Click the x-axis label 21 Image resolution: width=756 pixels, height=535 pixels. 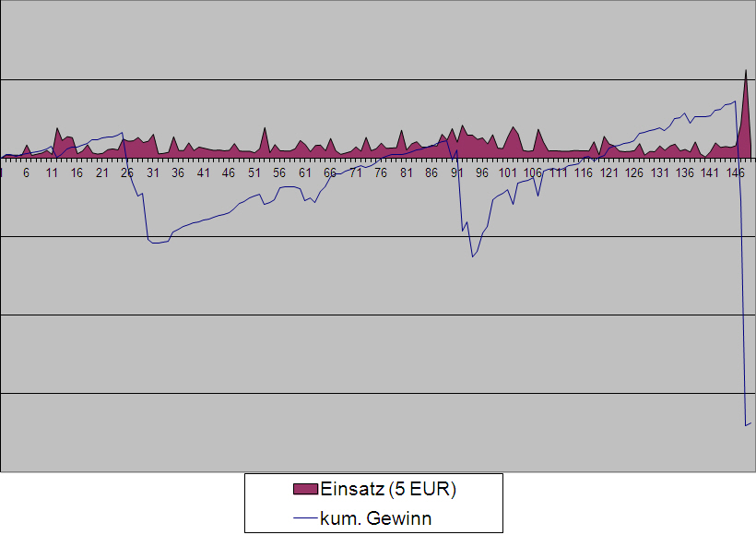[x=102, y=172]
